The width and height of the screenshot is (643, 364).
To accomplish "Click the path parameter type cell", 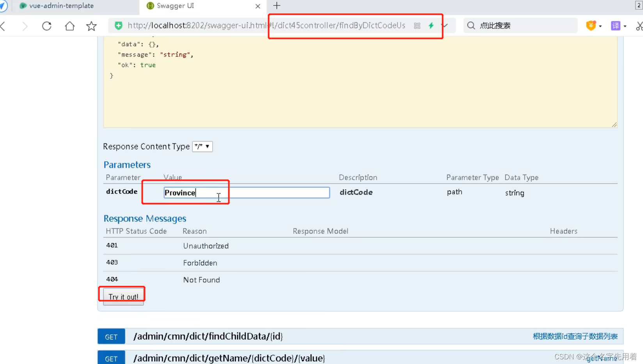I will [455, 192].
